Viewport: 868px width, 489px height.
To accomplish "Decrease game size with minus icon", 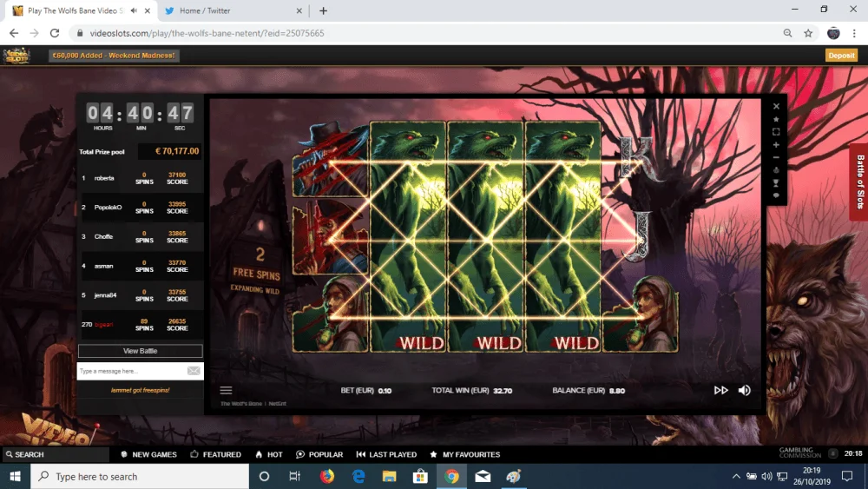I will point(776,157).
